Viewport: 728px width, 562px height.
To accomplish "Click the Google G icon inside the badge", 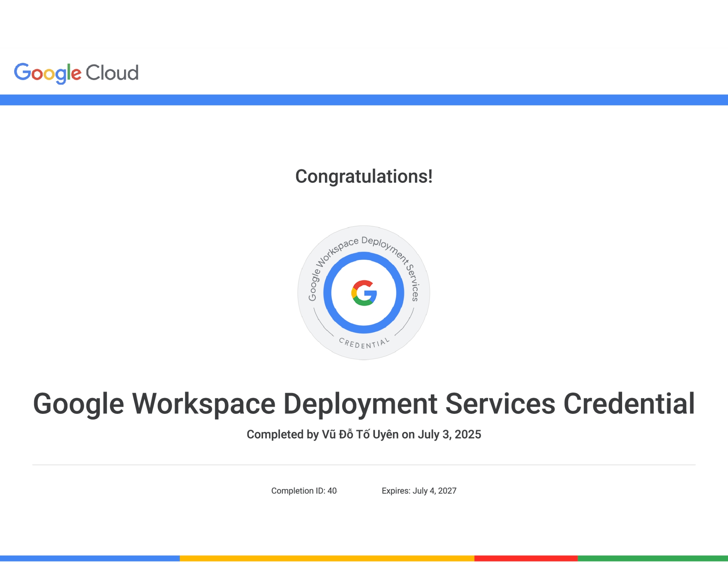I will [364, 293].
